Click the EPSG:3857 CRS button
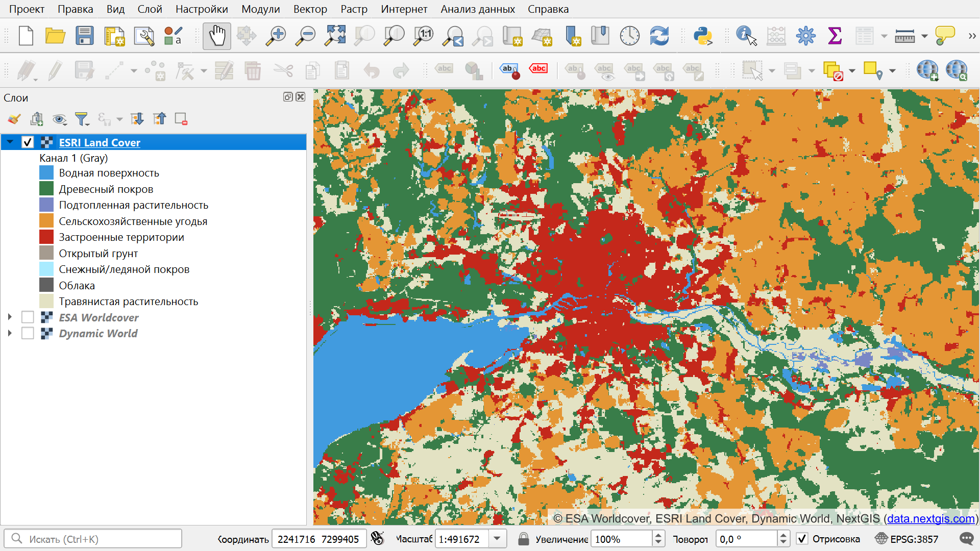The image size is (980, 551). [x=906, y=539]
